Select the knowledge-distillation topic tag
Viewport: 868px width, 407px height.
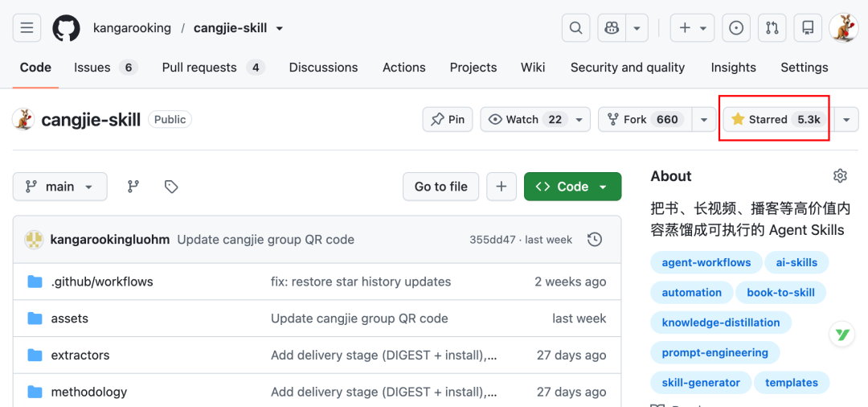(721, 323)
